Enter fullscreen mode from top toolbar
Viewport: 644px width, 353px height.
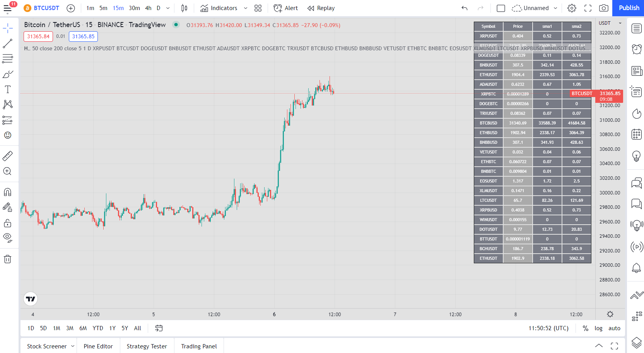point(588,8)
